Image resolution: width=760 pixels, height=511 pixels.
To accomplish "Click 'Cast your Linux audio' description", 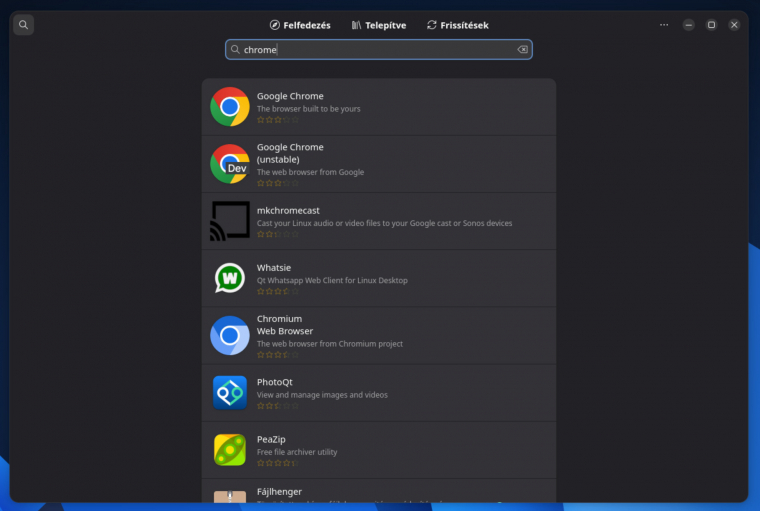I will pos(384,224).
